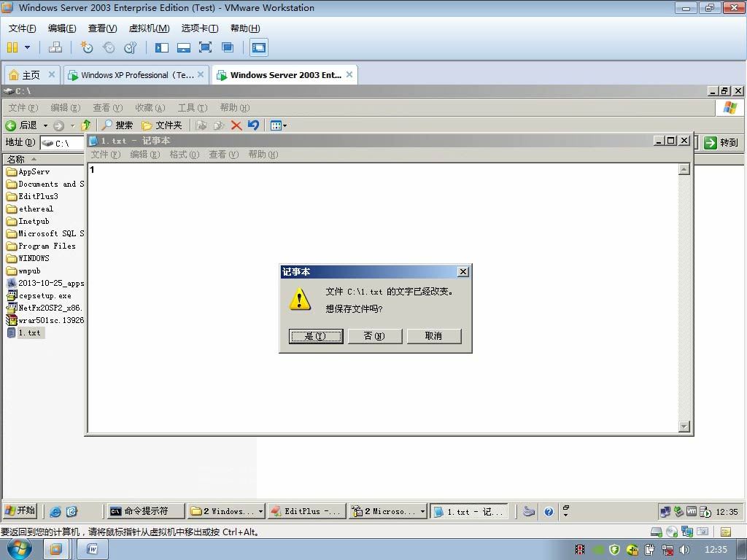Click the console view icon

point(259,47)
